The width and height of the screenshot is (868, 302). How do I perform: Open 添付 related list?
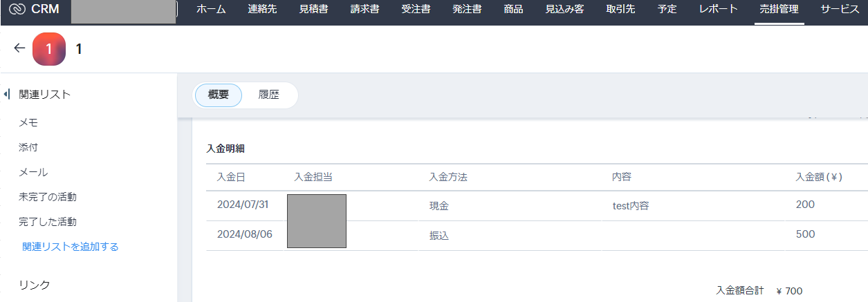coord(28,147)
